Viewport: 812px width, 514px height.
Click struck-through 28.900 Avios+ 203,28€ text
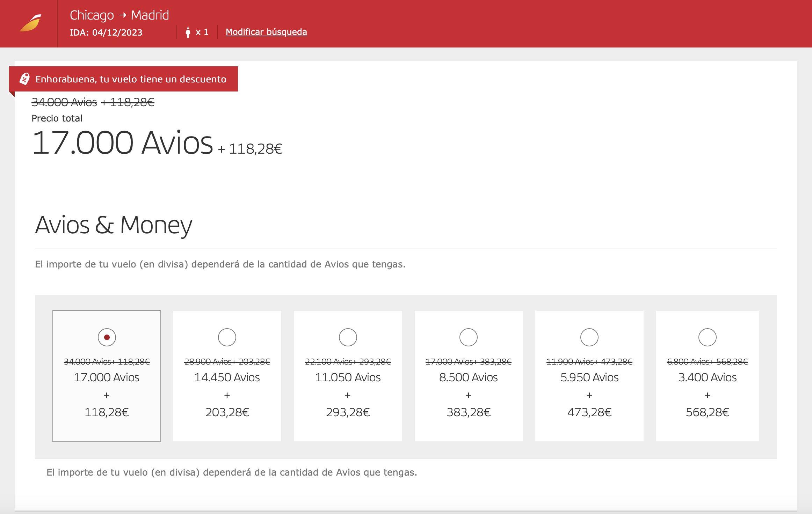(227, 362)
